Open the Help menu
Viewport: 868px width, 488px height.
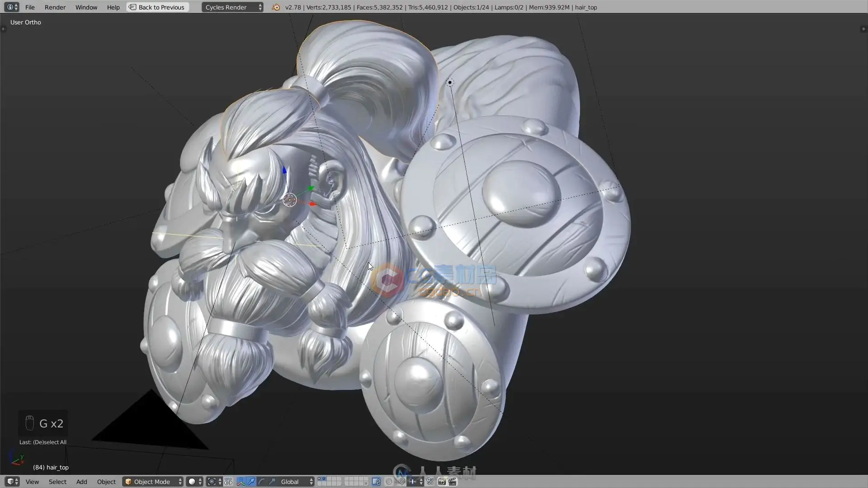click(113, 7)
